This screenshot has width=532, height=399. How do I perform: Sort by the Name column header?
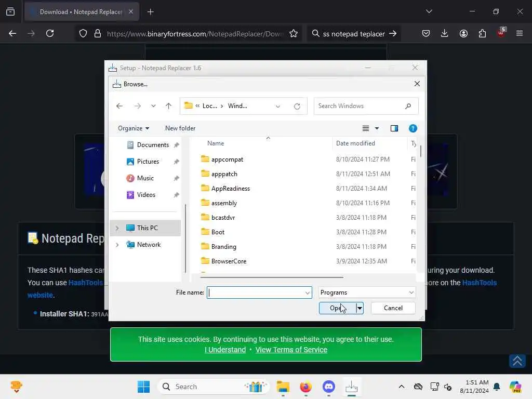coord(216,143)
